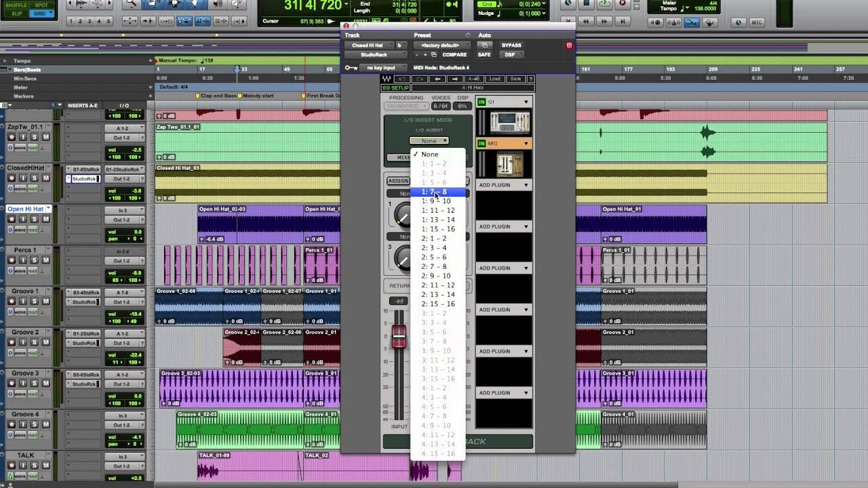Solo the Percs 1 track
This screenshot has height=488, width=868.
pyautogui.click(x=34, y=260)
